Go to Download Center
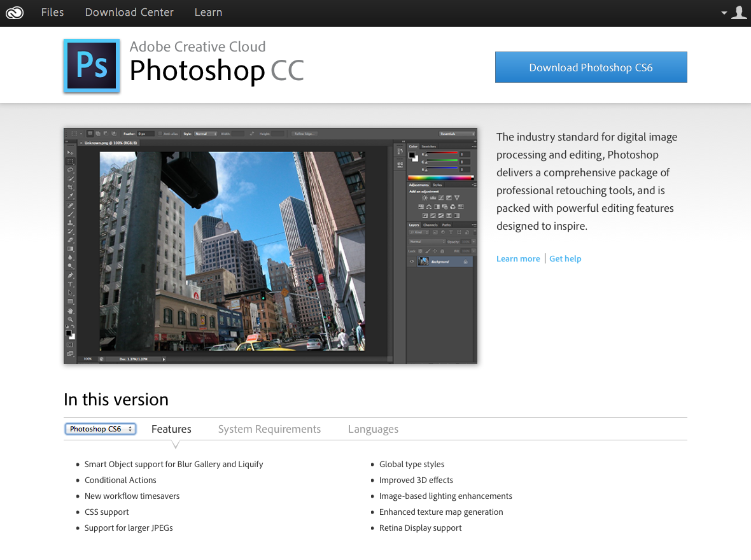 [x=129, y=13]
